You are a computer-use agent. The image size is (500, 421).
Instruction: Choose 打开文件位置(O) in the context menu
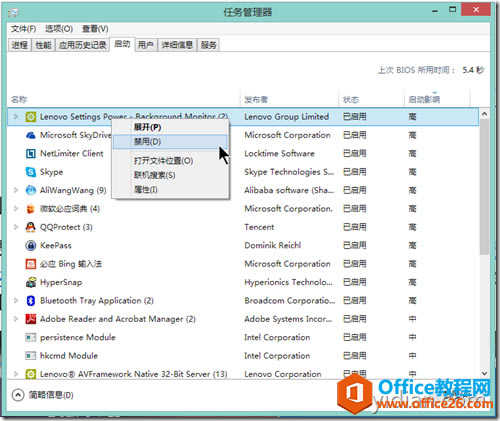pos(171,161)
